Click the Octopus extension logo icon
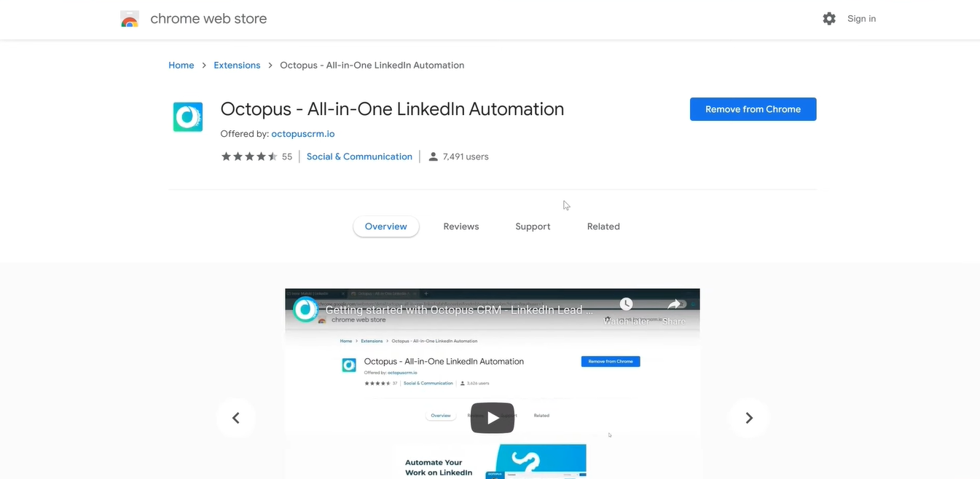This screenshot has height=479, width=980. click(x=187, y=117)
